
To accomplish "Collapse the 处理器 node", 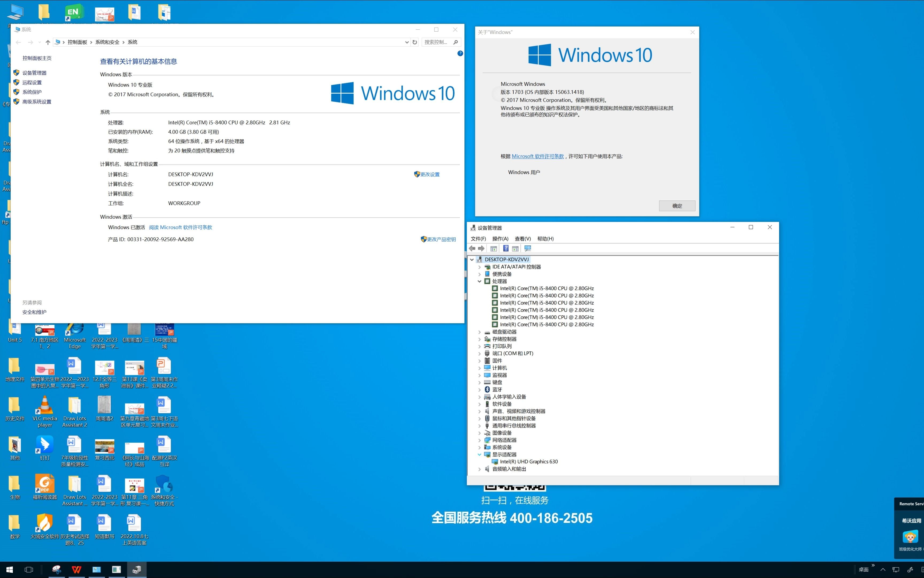I will (480, 281).
